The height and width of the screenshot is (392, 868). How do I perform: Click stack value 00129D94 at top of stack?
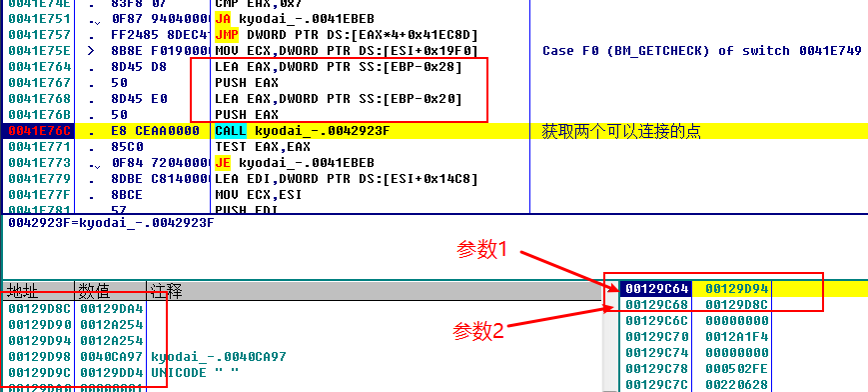[737, 288]
